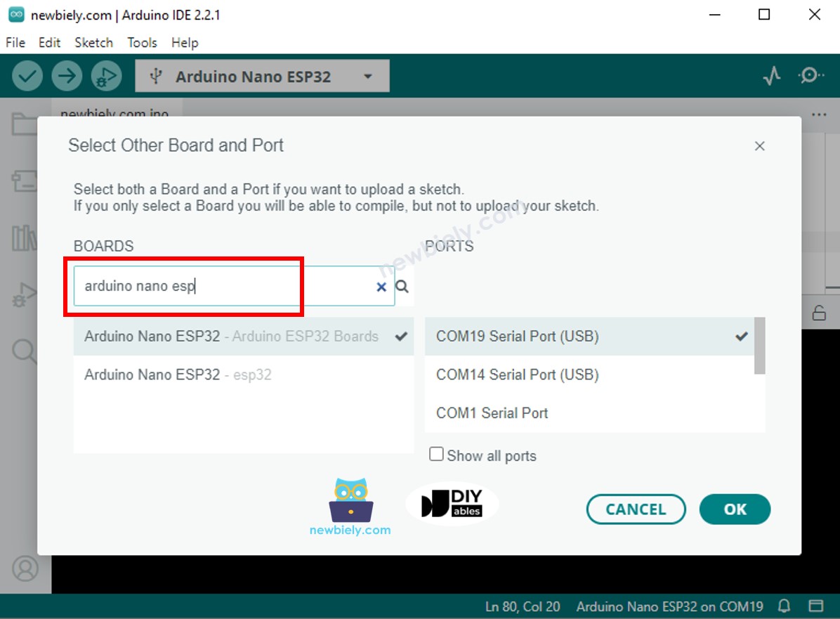Confirm selection with the OK button
This screenshot has height=619, width=840.
click(x=735, y=509)
